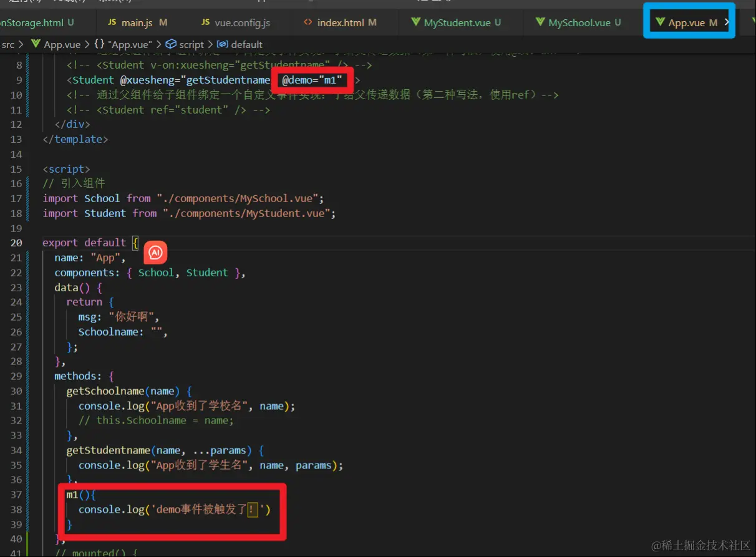Select the App.vue tab
The height and width of the screenshot is (557, 756).
pos(687,22)
